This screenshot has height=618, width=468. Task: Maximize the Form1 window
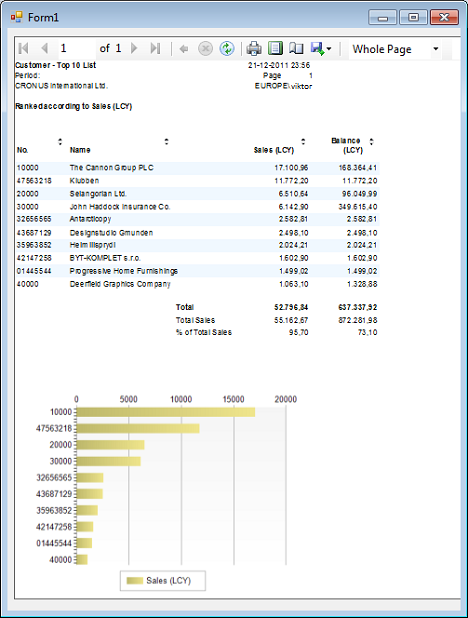coord(413,17)
